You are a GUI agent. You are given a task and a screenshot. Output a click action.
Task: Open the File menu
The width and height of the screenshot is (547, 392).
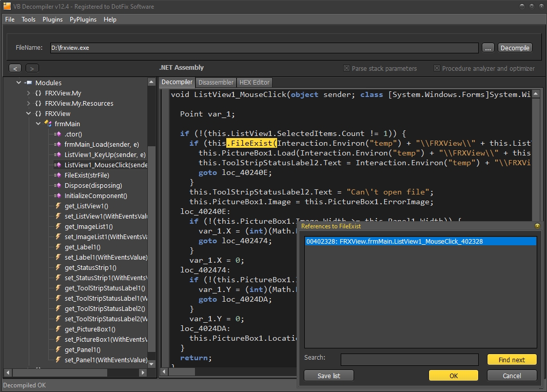coord(10,19)
